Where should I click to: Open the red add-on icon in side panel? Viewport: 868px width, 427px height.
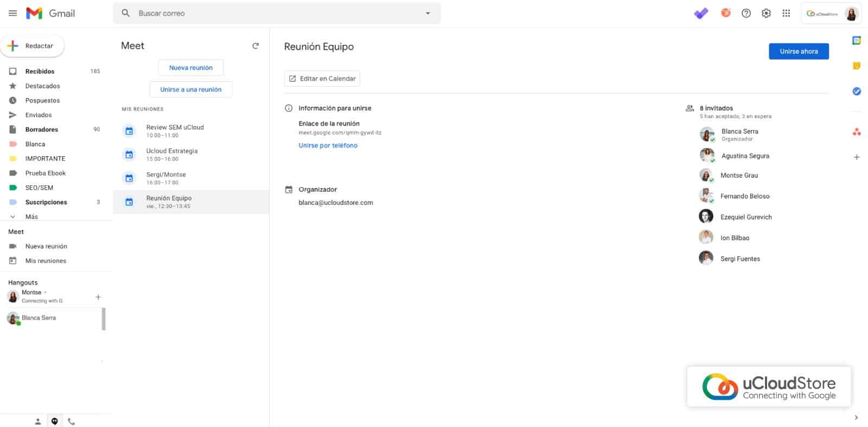tap(857, 132)
